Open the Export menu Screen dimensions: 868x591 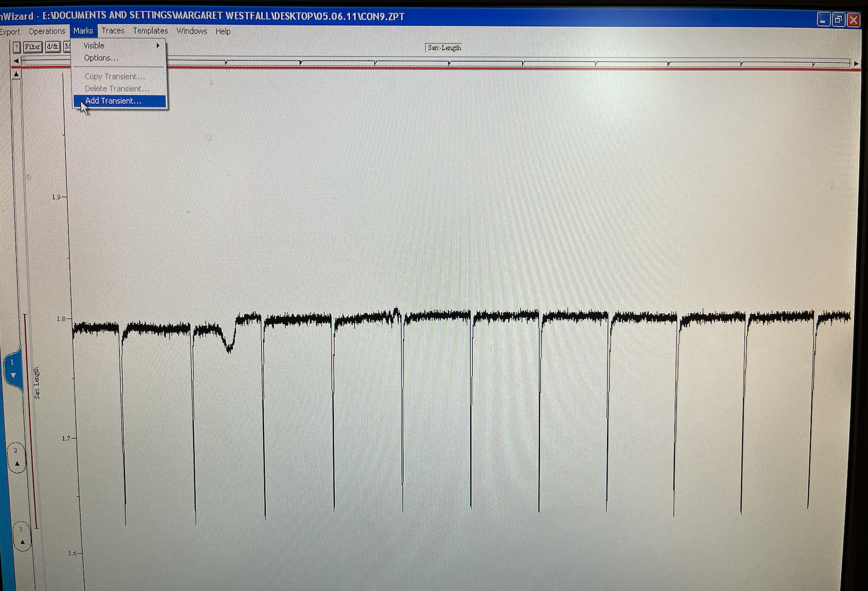(10, 32)
